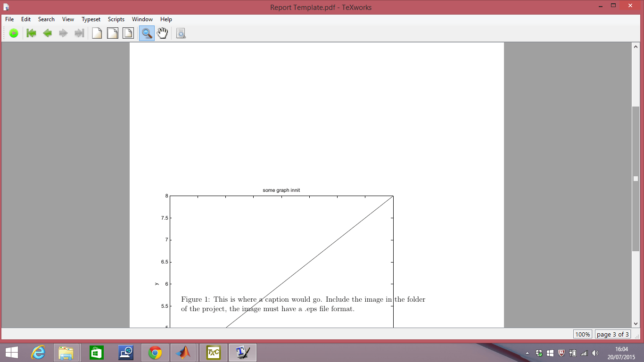644x362 pixels.
Task: Click the TeXworks document icon in title bar
Action: 7,7
